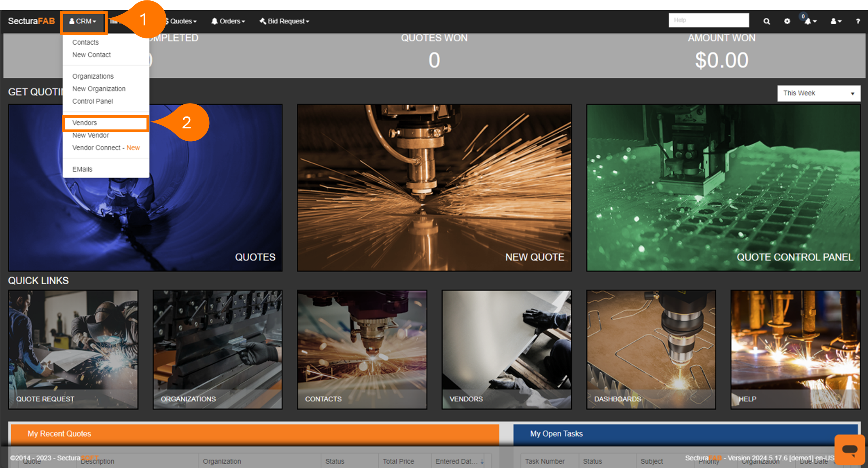This screenshot has width=868, height=468.
Task: Click the search magnifier icon
Action: pos(766,21)
